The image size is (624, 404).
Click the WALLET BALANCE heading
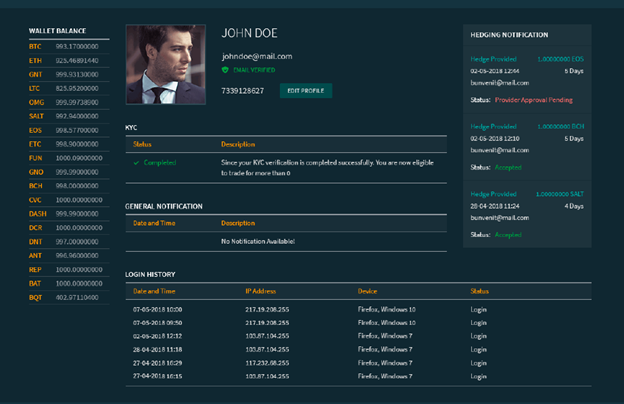click(57, 31)
